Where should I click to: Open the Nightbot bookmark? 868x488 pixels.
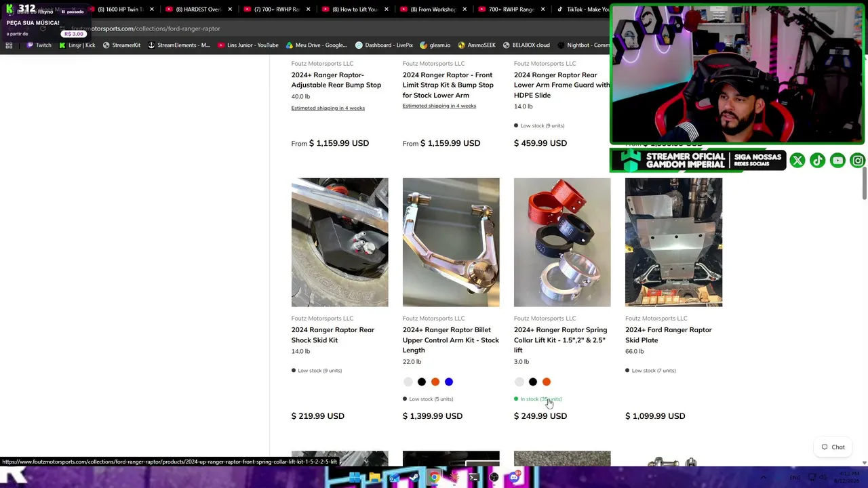click(x=583, y=45)
